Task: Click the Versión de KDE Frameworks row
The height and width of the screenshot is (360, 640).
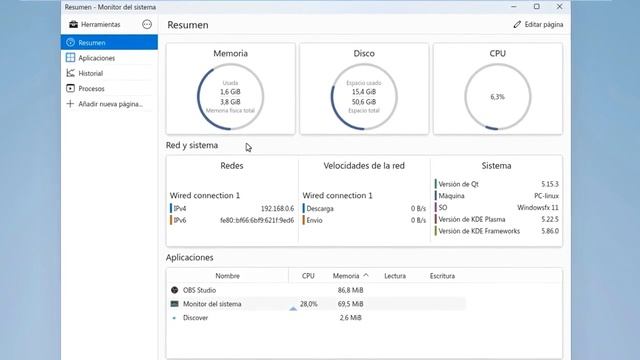Action: click(x=497, y=231)
